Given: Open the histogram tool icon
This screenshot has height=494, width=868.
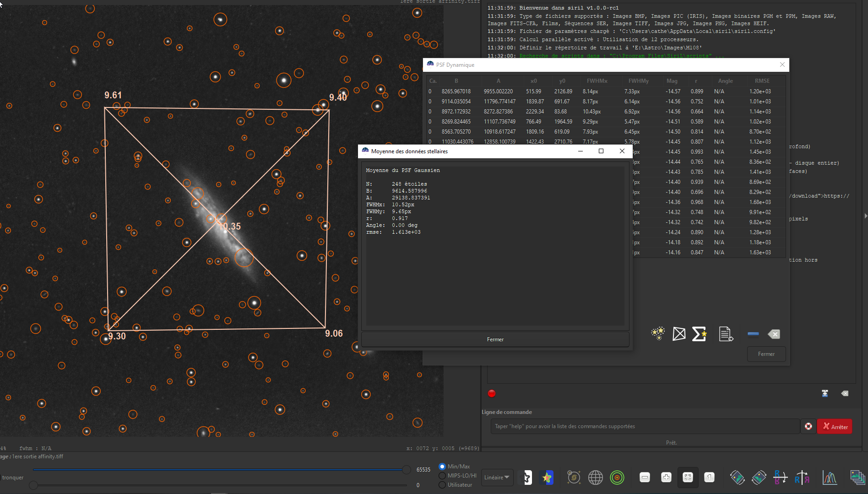Looking at the screenshot, I should pos(830,478).
